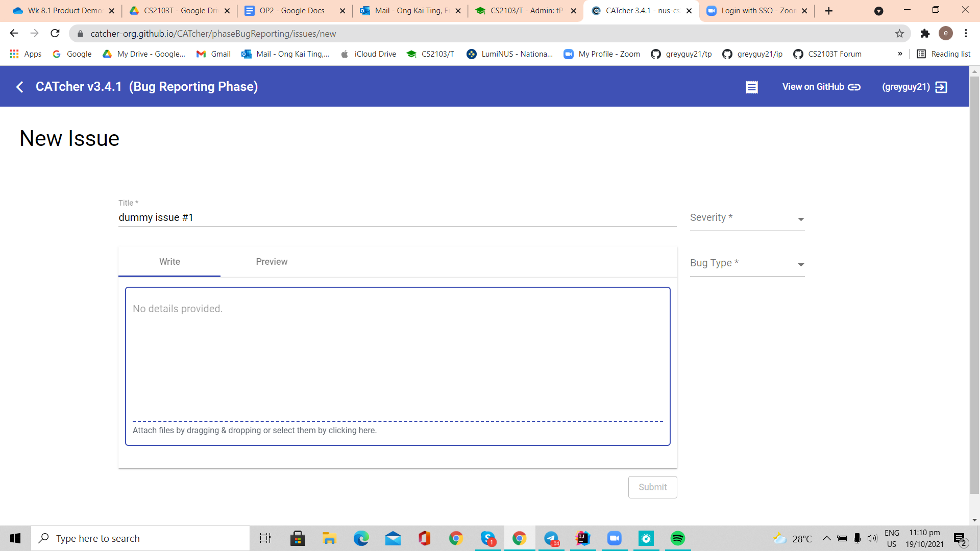
Task: Open the Chrome extensions puzzle icon
Action: pos(925,34)
